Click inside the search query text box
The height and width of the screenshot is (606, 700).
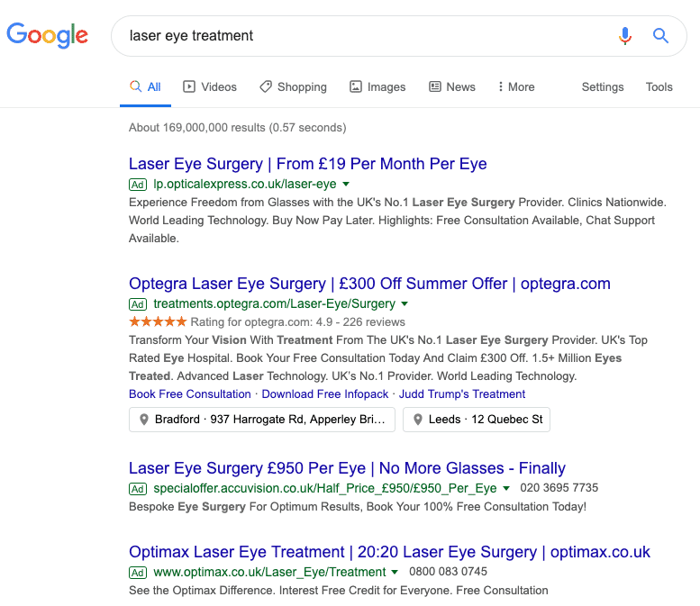[360, 36]
